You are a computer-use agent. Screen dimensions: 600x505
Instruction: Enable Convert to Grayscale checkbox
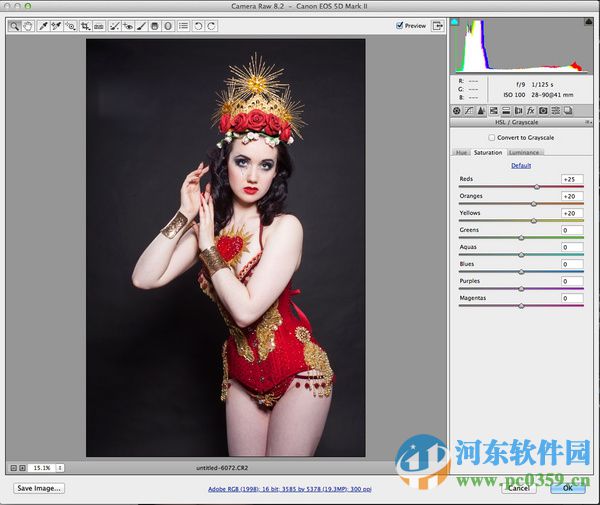coord(492,137)
